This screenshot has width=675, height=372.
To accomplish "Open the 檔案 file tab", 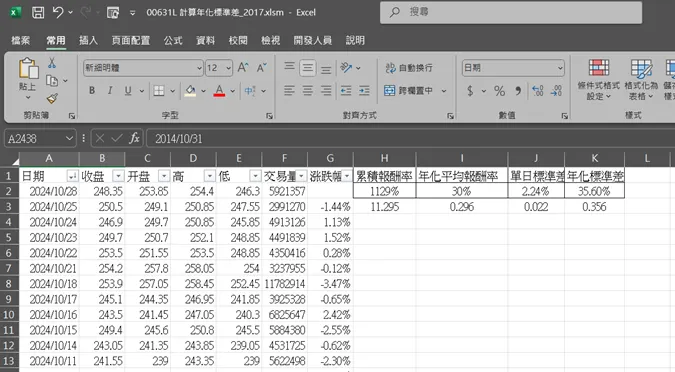I will [x=21, y=40].
